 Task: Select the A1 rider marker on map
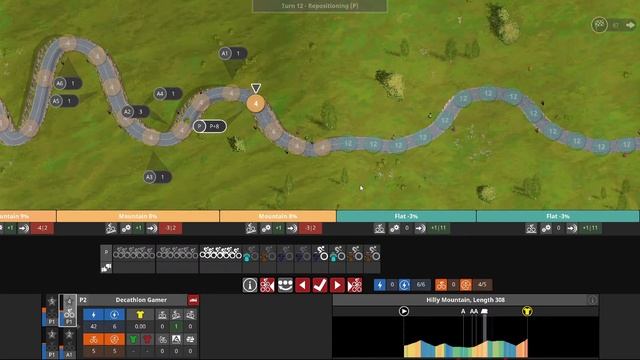[232, 53]
